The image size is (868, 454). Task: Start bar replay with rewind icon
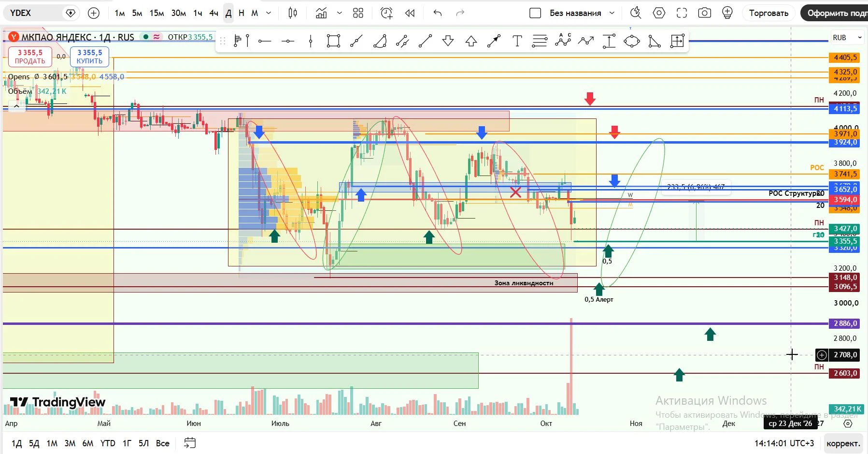(410, 13)
